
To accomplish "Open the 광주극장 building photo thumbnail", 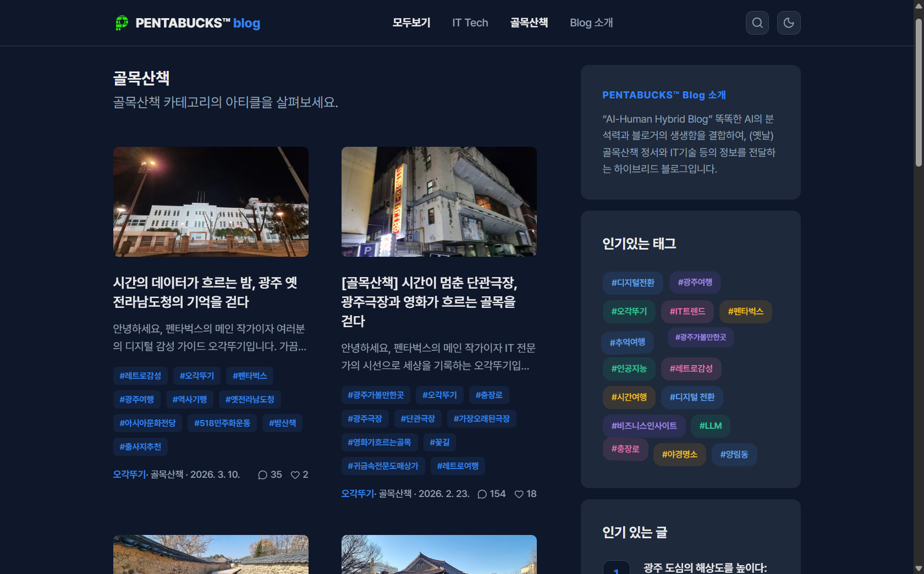I will (x=439, y=202).
